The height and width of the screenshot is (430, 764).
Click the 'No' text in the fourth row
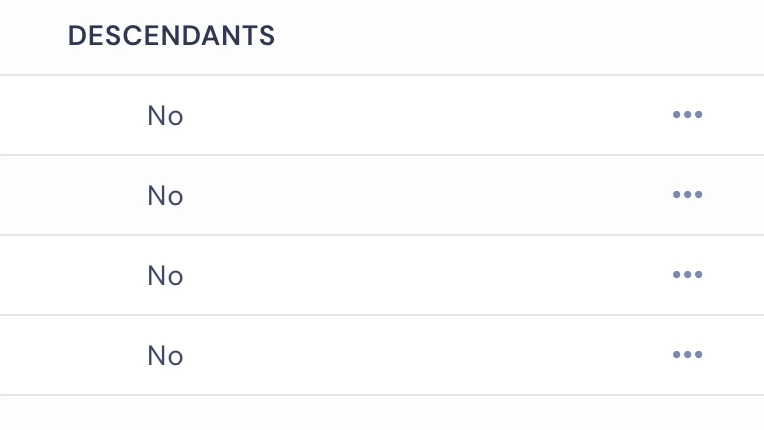pyautogui.click(x=165, y=356)
